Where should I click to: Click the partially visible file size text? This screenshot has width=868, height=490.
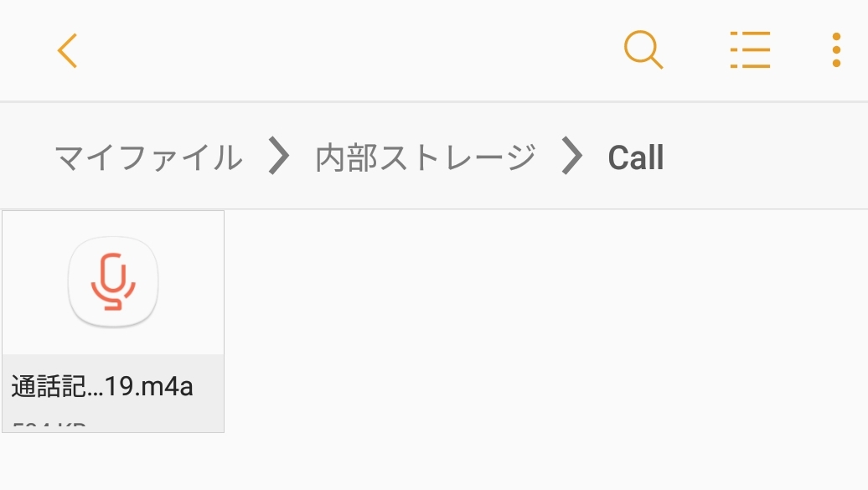[x=49, y=426]
